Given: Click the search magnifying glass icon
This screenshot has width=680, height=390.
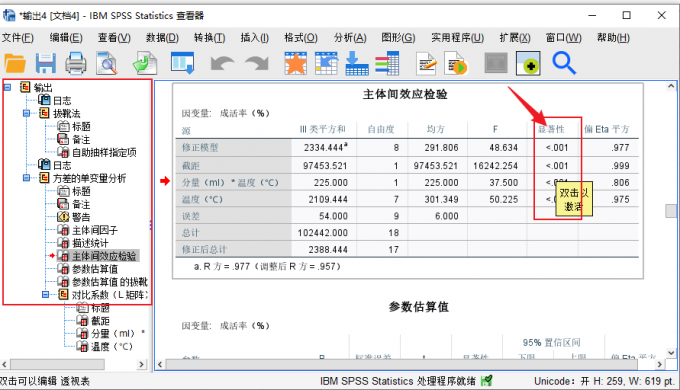Looking at the screenshot, I should pyautogui.click(x=564, y=63).
